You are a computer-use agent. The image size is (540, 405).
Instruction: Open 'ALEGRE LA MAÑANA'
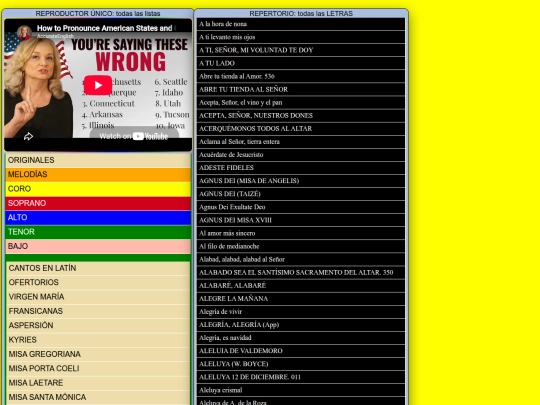coord(301,299)
